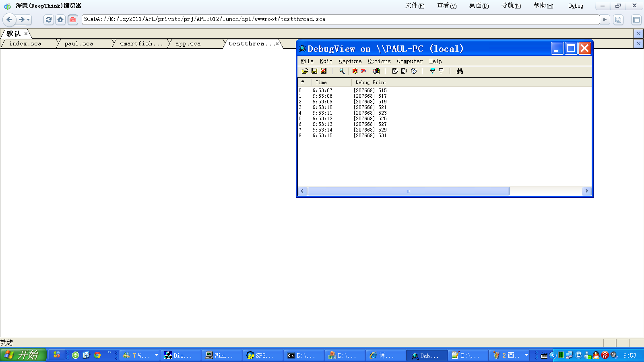Expand hidden system tray icons
Viewport: 644px width, 362px height.
click(x=553, y=355)
